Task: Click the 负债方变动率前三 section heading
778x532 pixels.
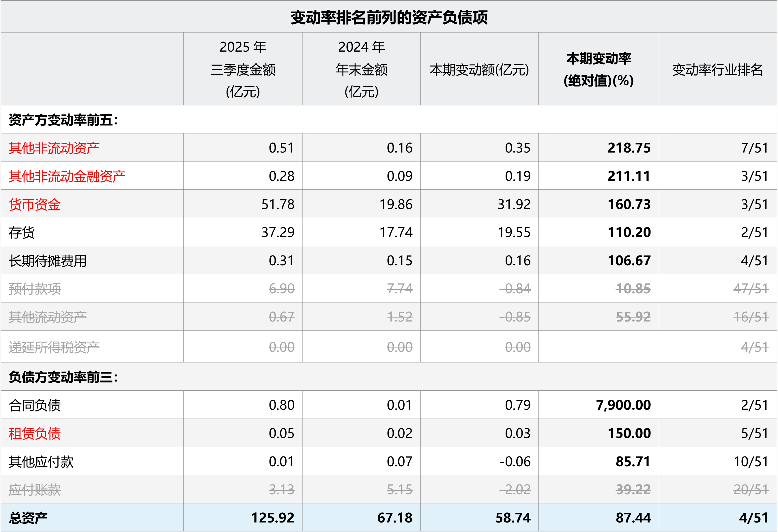Action: (x=63, y=377)
